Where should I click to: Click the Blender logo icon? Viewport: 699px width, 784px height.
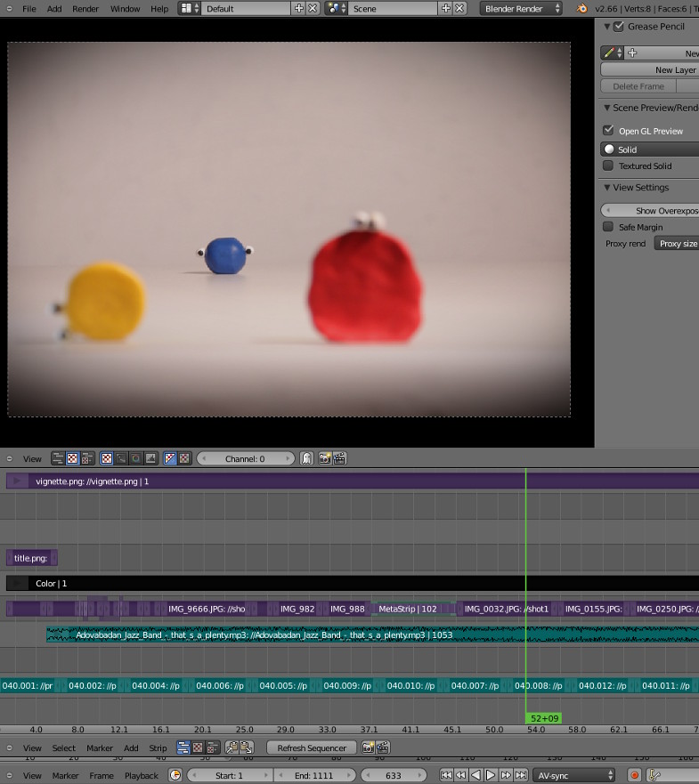581,9
